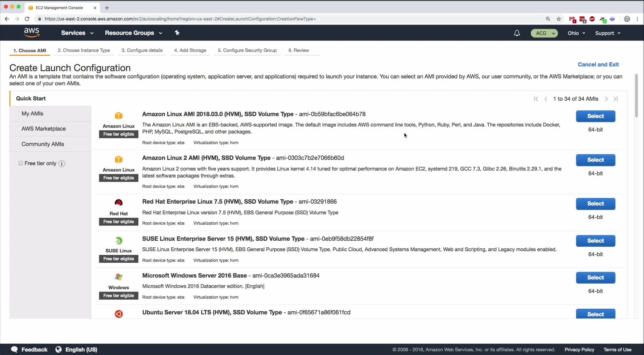This screenshot has width=644, height=355.
Task: Click the Amazon Linux AMI 2018.03.0 box icon
Action: pyautogui.click(x=119, y=116)
